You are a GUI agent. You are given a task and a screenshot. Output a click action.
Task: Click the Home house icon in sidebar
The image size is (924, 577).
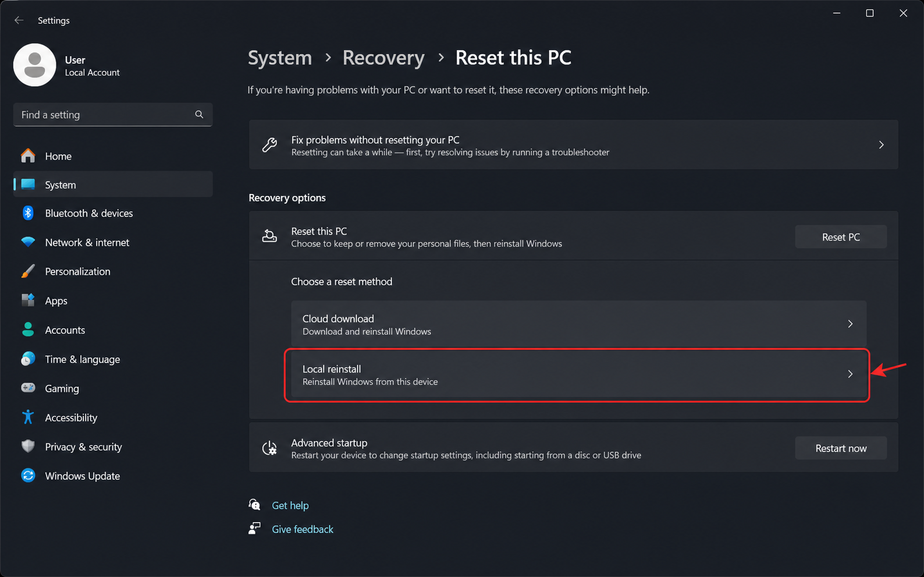coord(28,155)
